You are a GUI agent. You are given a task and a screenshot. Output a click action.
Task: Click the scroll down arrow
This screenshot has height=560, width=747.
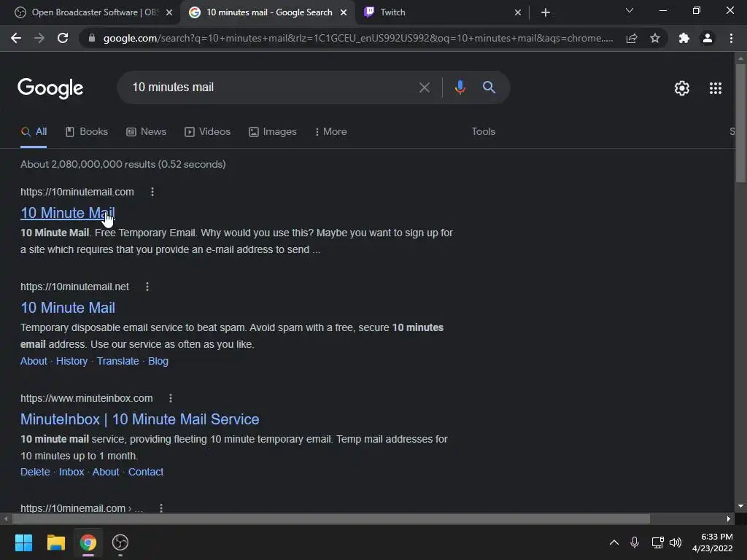(740, 506)
